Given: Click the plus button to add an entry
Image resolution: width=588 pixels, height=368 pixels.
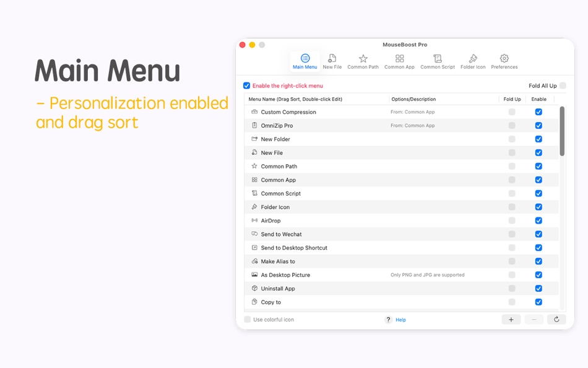Looking at the screenshot, I should (x=511, y=319).
